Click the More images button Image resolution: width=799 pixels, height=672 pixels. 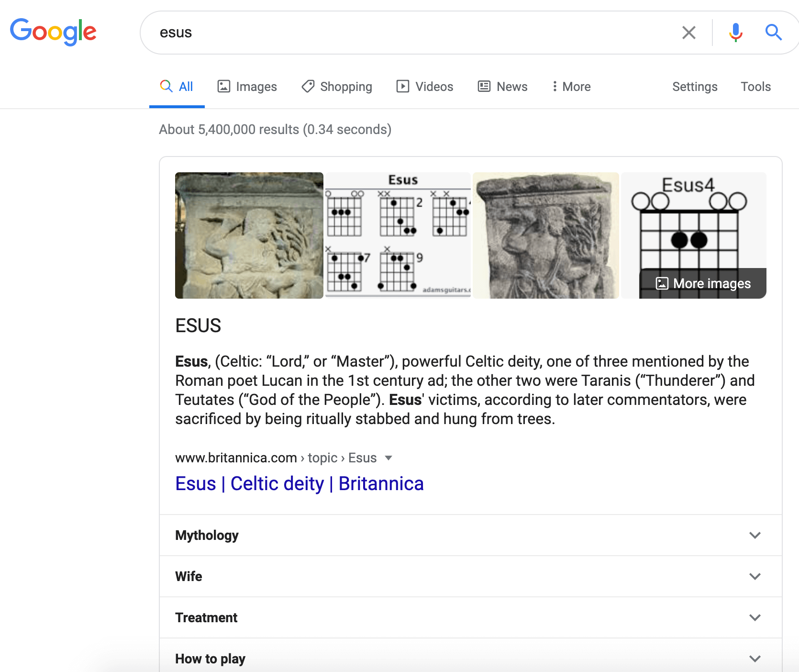point(703,283)
